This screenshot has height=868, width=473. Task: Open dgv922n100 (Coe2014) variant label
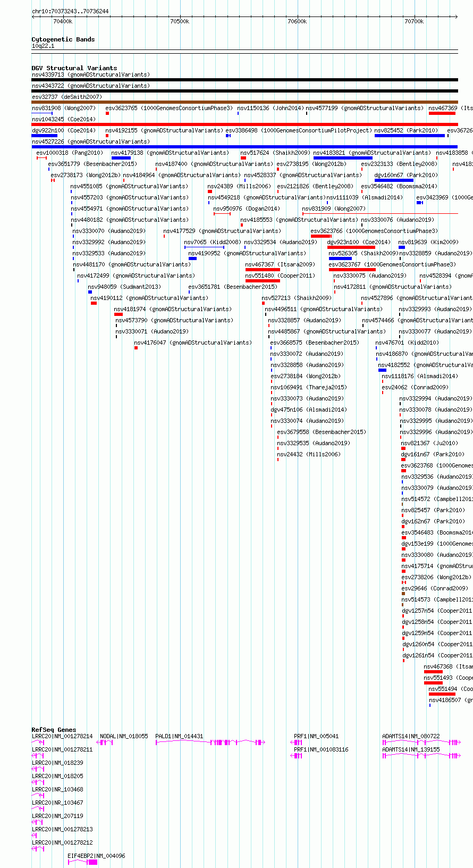coord(64,130)
